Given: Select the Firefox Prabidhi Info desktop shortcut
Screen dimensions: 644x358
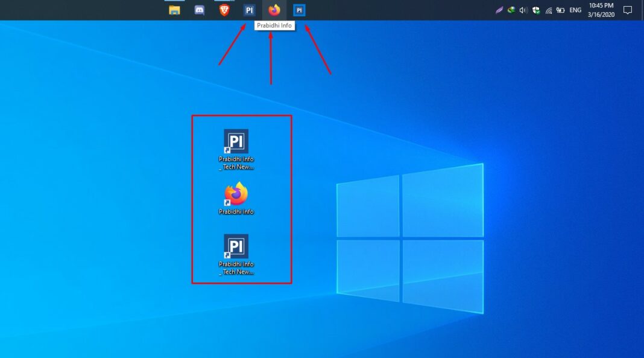Looking at the screenshot, I should tap(235, 196).
